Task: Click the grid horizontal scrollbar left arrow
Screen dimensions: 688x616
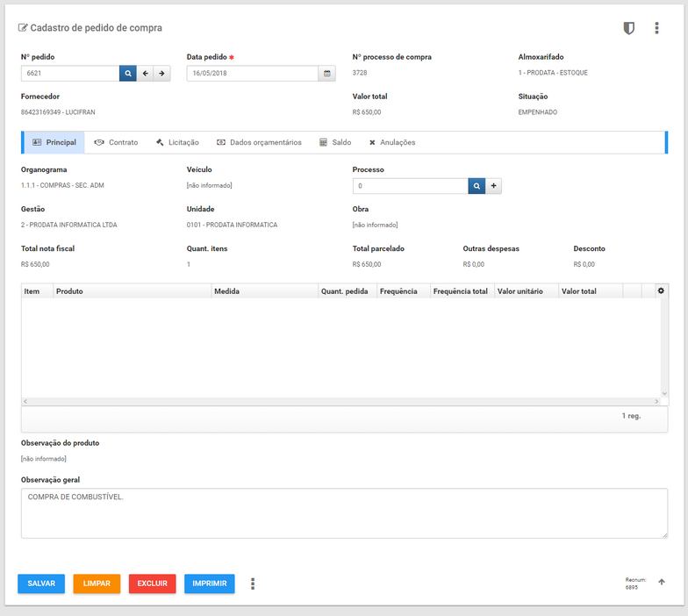Action: pos(25,402)
